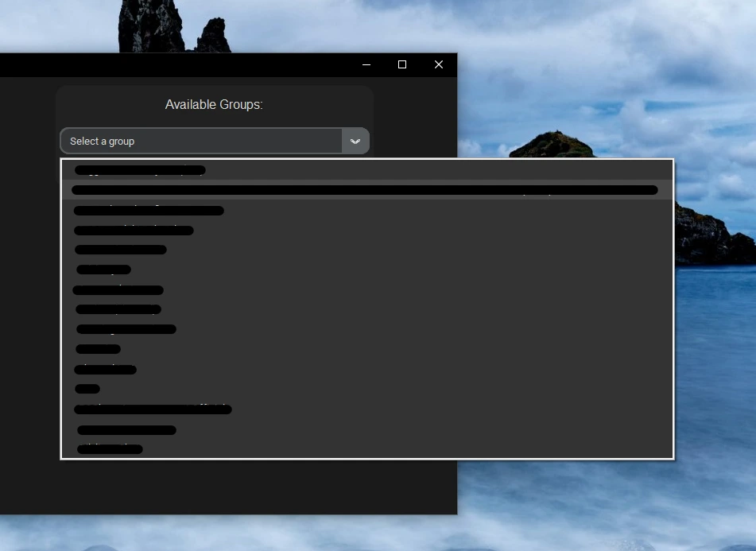Minimize the application window
The width and height of the screenshot is (756, 551).
click(366, 65)
